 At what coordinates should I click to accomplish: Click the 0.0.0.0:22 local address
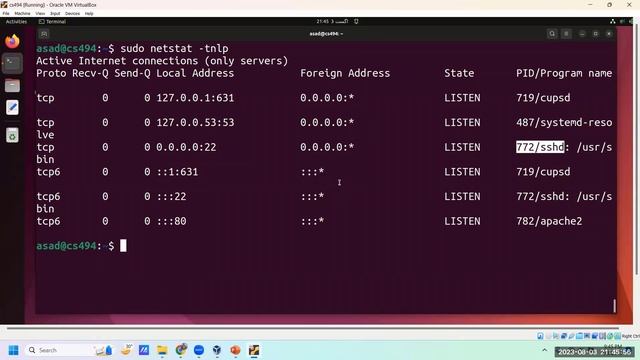[x=186, y=147]
